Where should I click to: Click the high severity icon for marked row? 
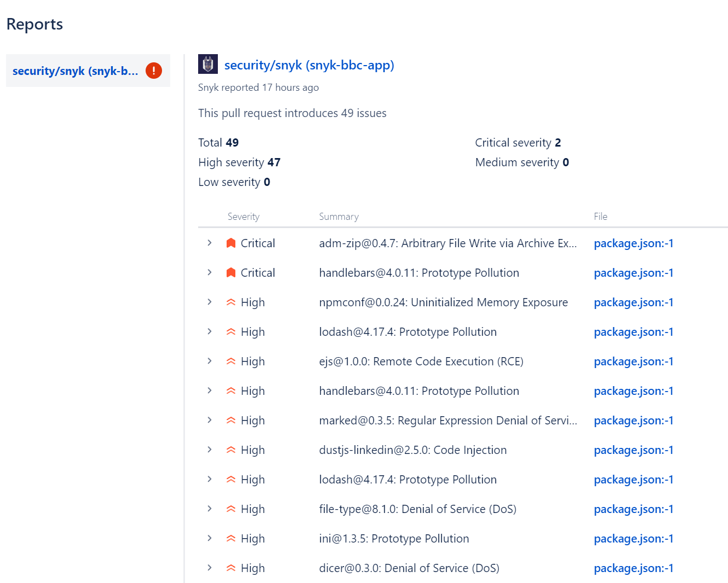pos(231,421)
